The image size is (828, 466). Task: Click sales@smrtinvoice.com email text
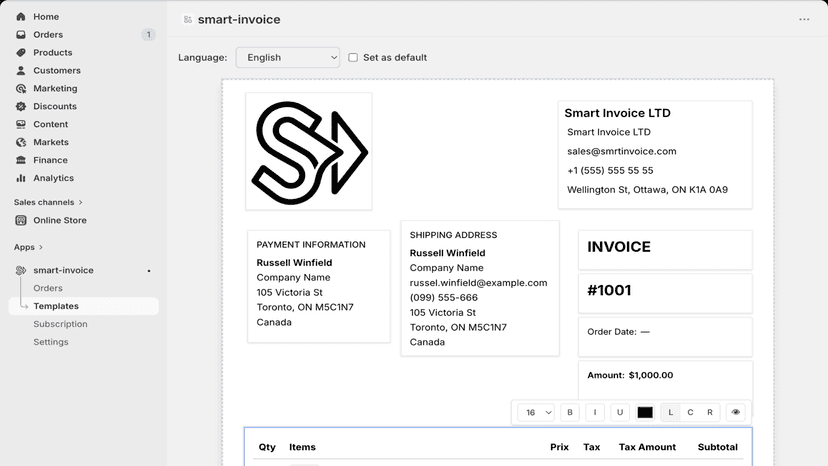point(622,151)
